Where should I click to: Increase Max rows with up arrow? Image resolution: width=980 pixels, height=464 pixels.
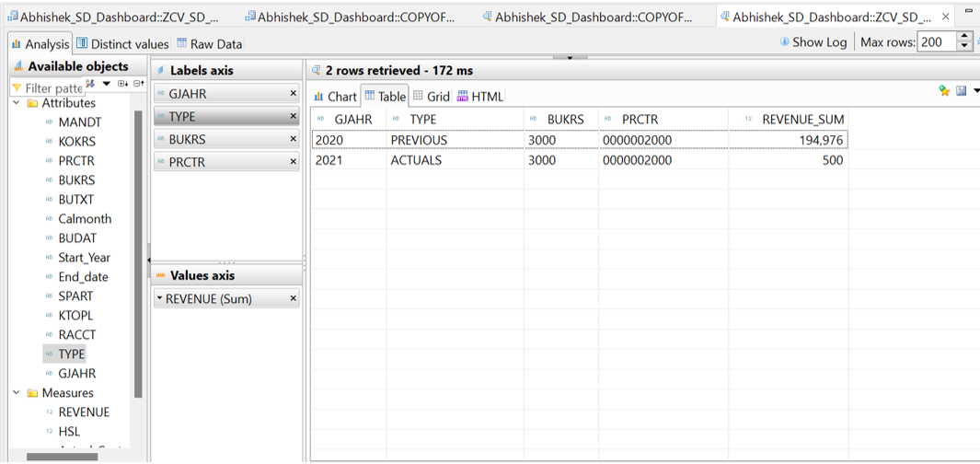[964, 37]
